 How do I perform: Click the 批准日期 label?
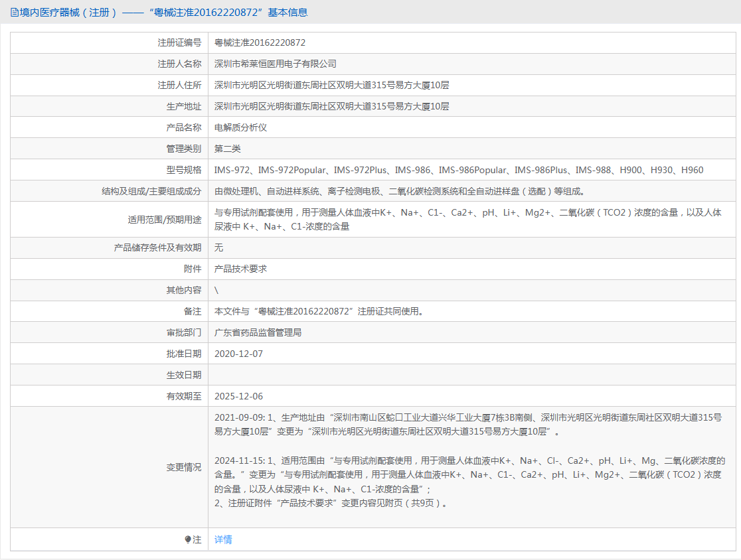184,354
